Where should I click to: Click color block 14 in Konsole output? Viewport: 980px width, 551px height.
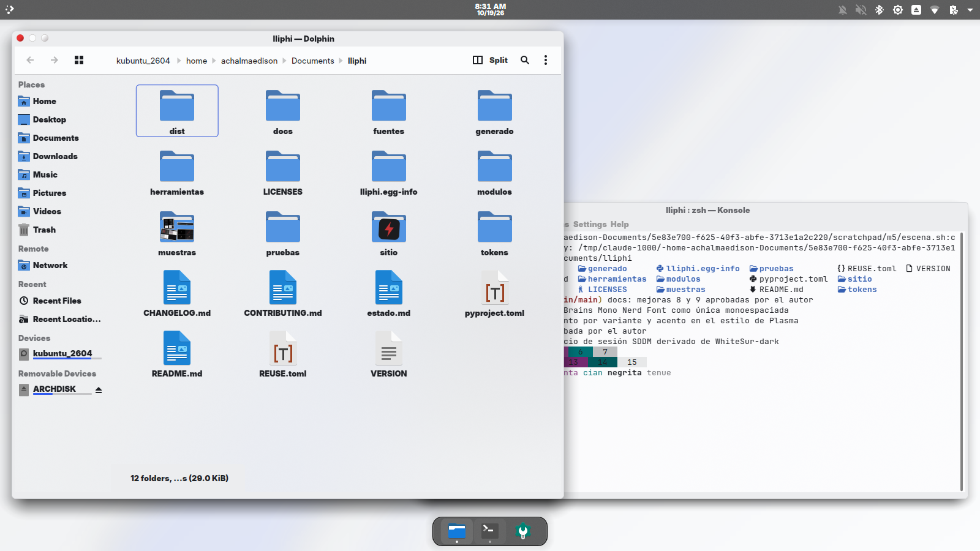603,362
